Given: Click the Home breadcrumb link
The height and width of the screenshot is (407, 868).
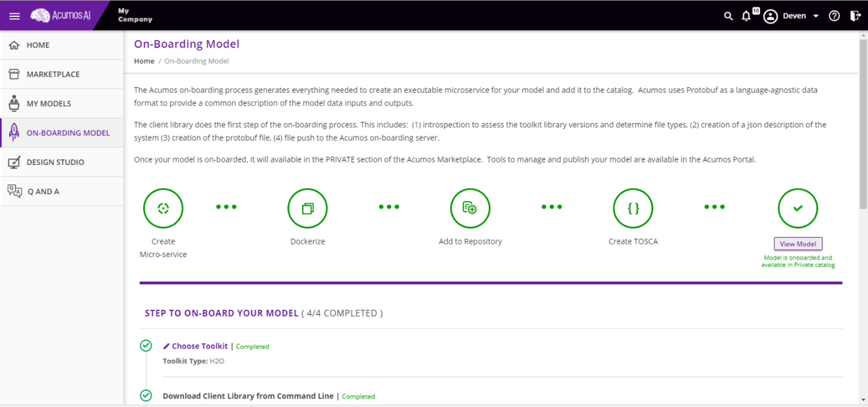Looking at the screenshot, I should click(144, 61).
